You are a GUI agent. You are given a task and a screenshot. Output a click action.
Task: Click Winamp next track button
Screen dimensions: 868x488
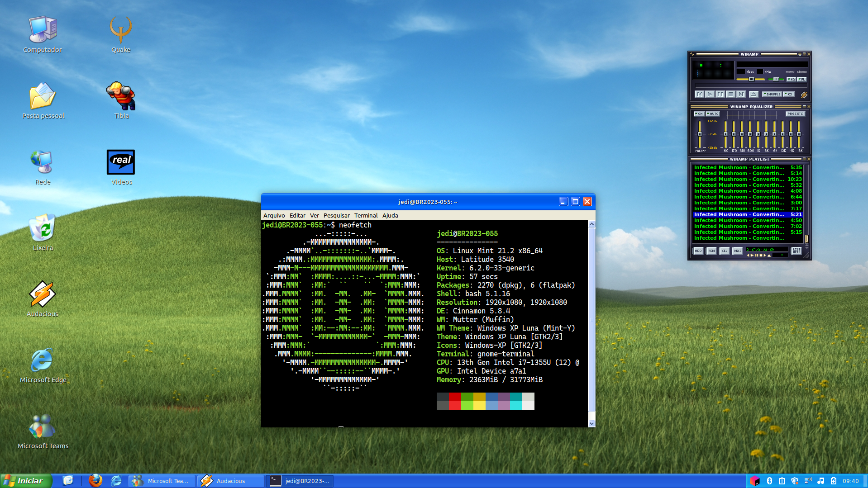pyautogui.click(x=741, y=94)
